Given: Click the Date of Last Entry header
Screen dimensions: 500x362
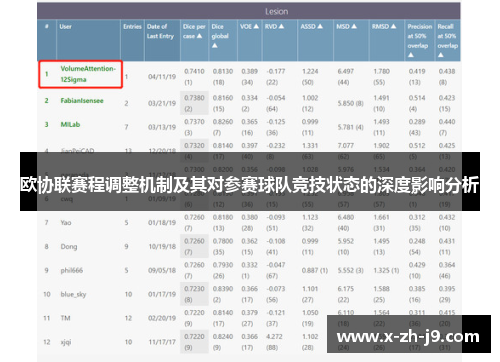Looking at the screenshot, I should click(x=160, y=31).
